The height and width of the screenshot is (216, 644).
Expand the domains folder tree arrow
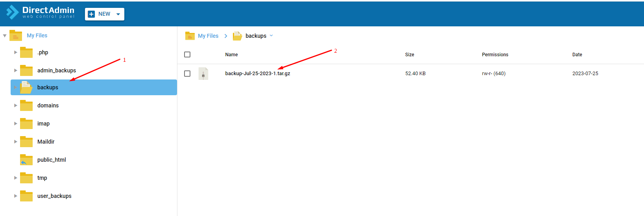tap(16, 105)
